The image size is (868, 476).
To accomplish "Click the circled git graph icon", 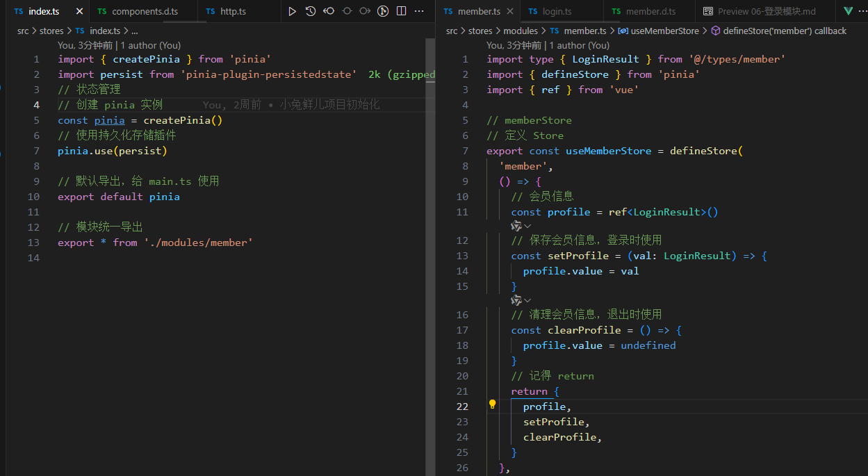I will pyautogui.click(x=383, y=11).
